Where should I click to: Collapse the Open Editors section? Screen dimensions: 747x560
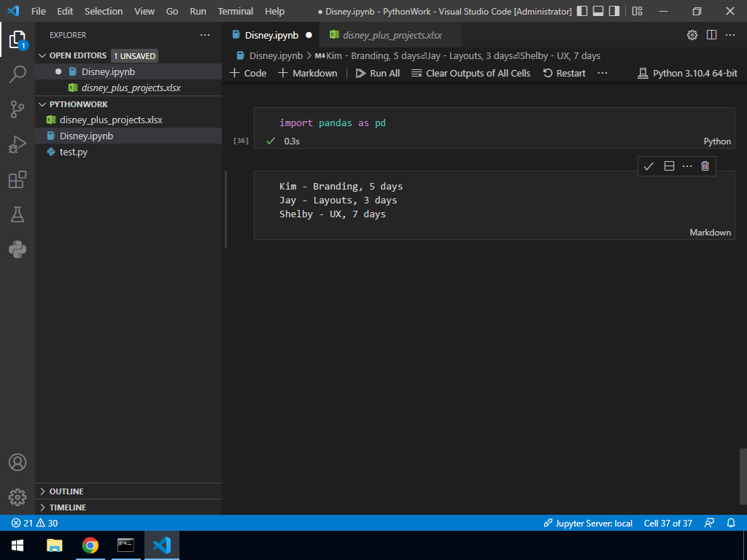pyautogui.click(x=43, y=55)
